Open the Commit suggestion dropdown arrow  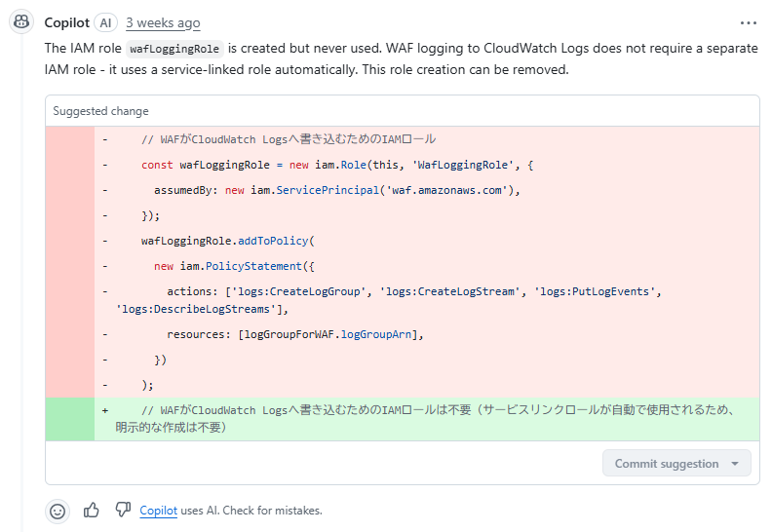coord(735,464)
